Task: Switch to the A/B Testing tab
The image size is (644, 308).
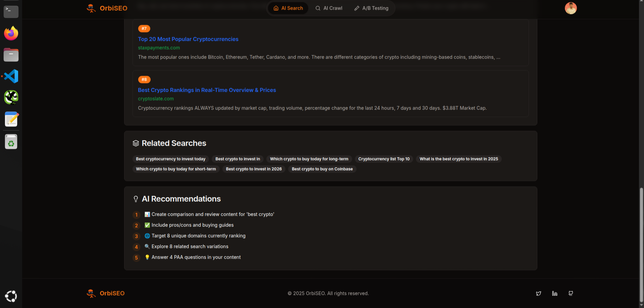Action: (371, 8)
